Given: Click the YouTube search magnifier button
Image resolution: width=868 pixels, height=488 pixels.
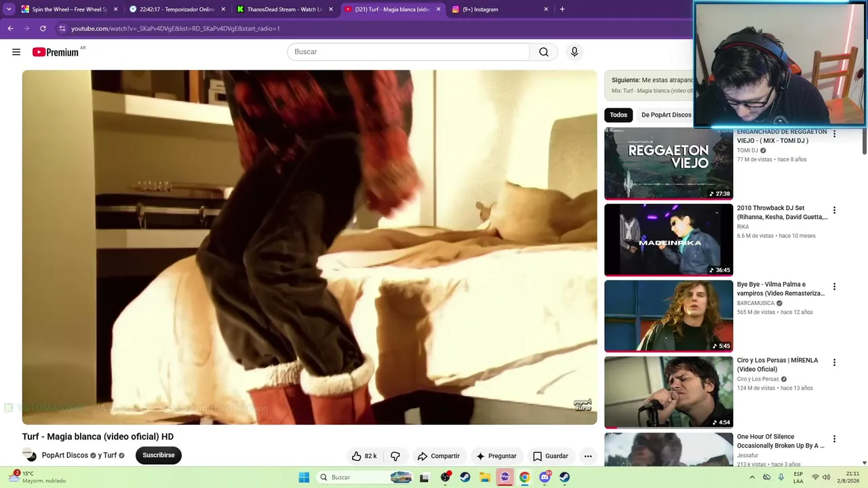Looking at the screenshot, I should tap(544, 52).
